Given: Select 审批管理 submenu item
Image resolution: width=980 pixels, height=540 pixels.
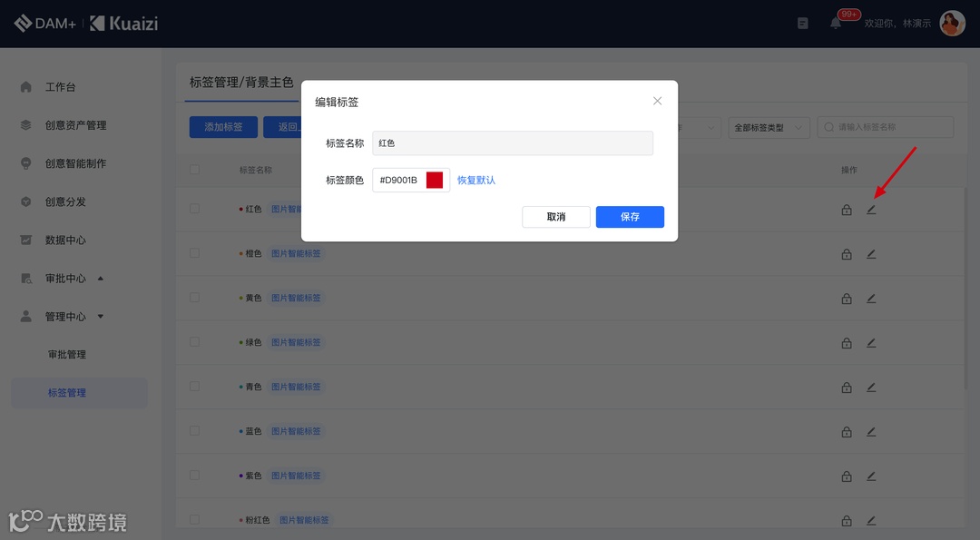Looking at the screenshot, I should click(x=67, y=354).
